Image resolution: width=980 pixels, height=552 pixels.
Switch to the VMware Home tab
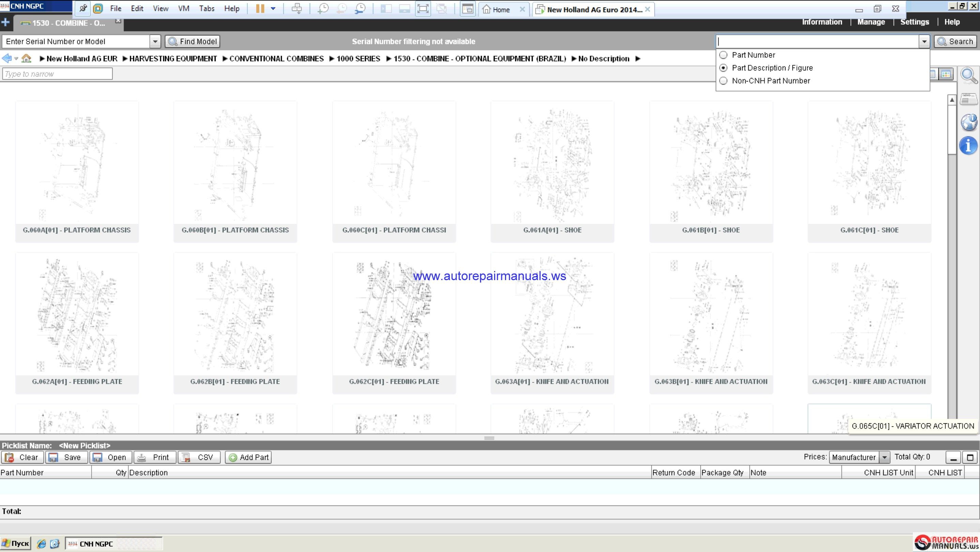(x=501, y=10)
